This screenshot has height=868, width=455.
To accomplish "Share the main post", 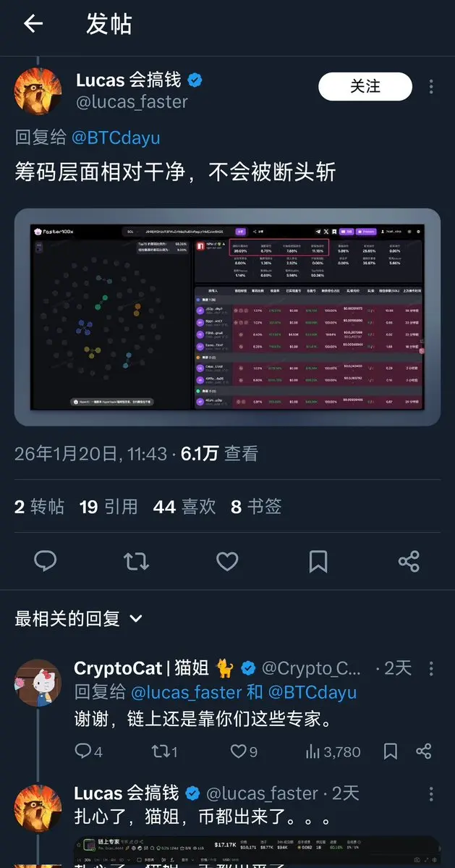I will 409,561.
